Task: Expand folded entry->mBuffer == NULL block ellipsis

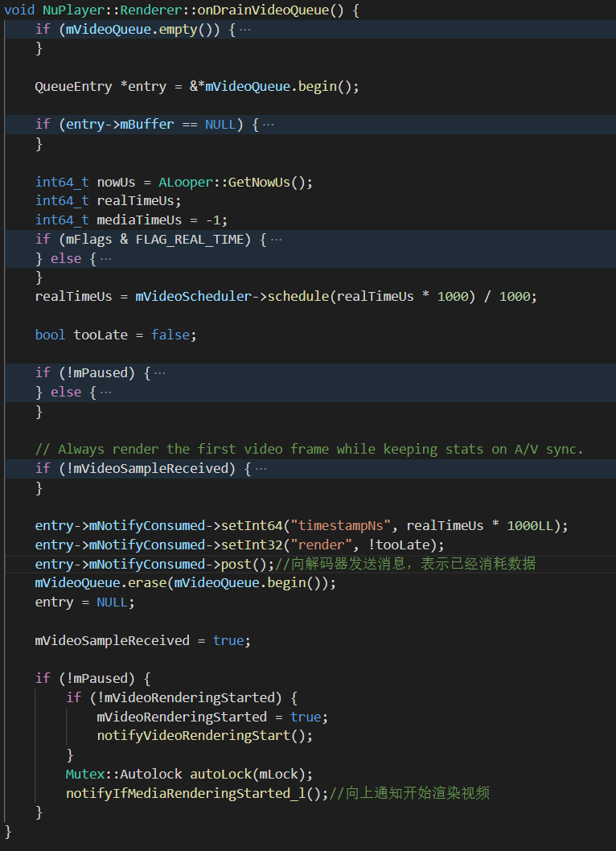Action: (x=268, y=125)
